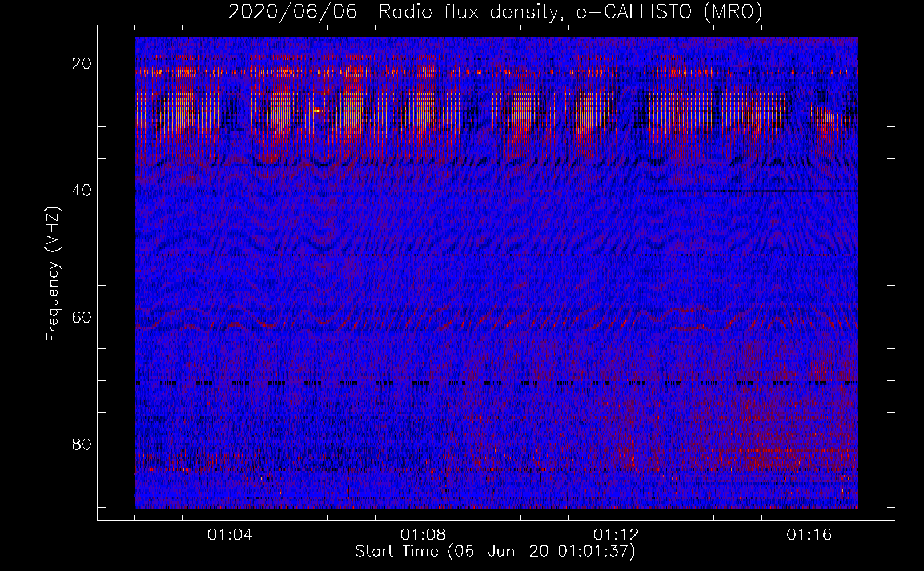
Task: Click the 80 MHz frequency label
Action: click(82, 444)
